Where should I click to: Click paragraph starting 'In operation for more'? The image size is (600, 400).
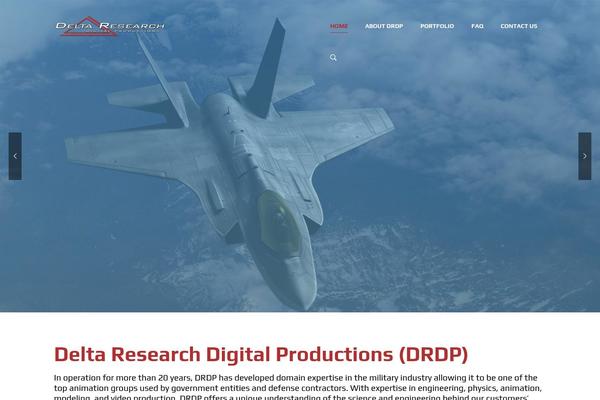pos(298,387)
